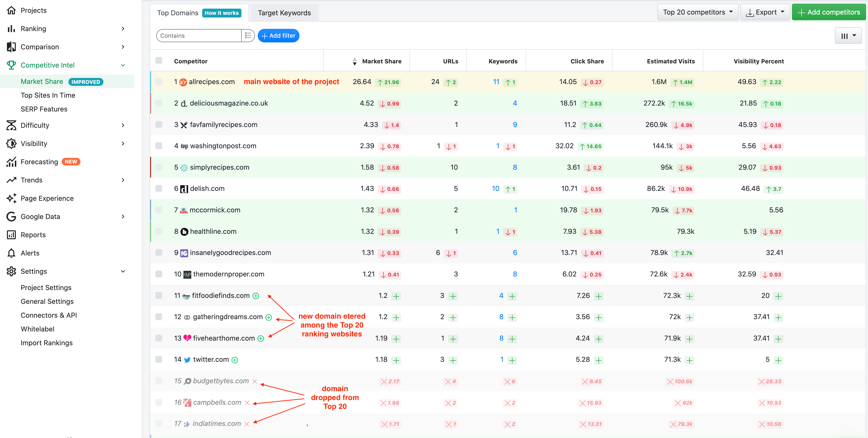868x438 pixels.
Task: Click the How it works badge
Action: (x=221, y=13)
